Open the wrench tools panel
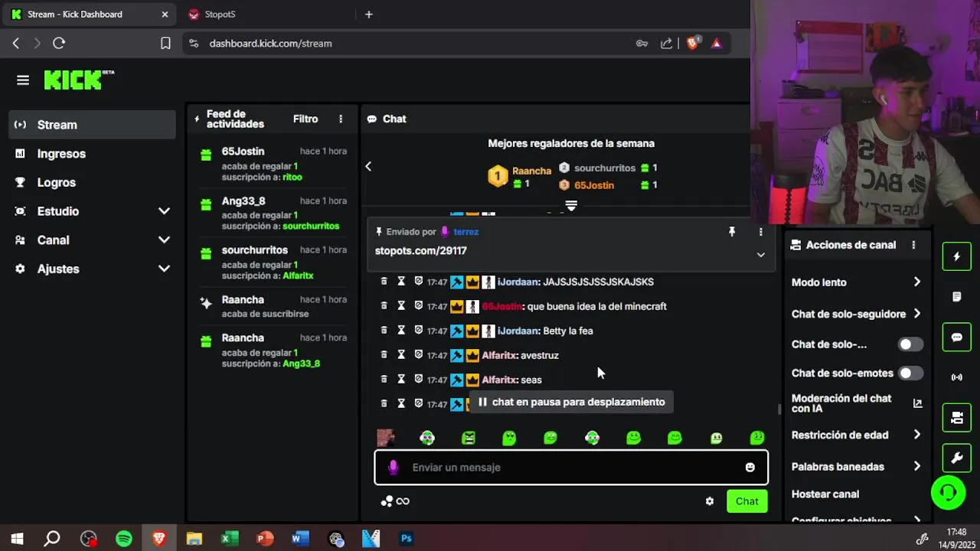This screenshot has height=551, width=980. tap(956, 458)
